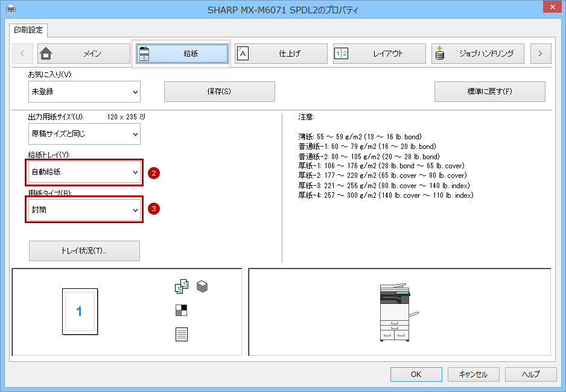The image size is (566, 392).
Task: Click the 普通紙-1 paper weight line
Action: pyautogui.click(x=367, y=147)
